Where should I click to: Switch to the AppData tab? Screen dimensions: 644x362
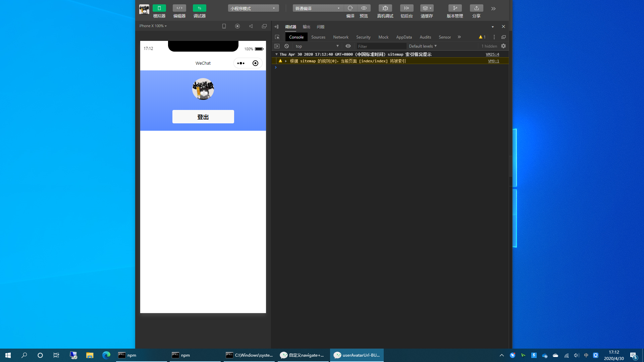[x=404, y=37]
